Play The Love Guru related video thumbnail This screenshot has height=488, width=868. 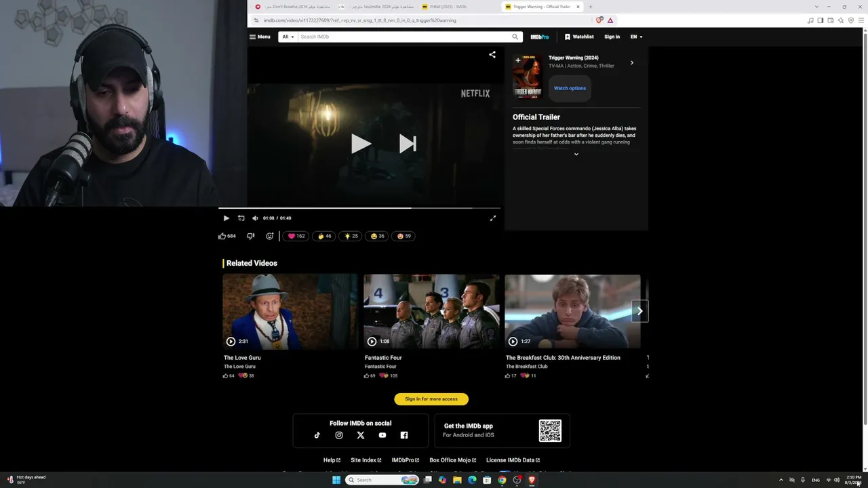point(290,311)
